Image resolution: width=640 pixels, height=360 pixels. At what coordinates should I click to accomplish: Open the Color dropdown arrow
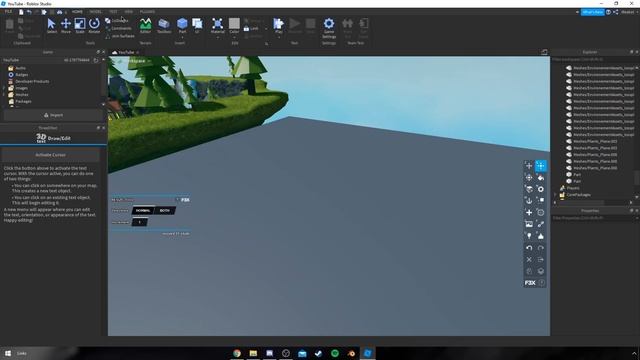pyautogui.click(x=234, y=37)
